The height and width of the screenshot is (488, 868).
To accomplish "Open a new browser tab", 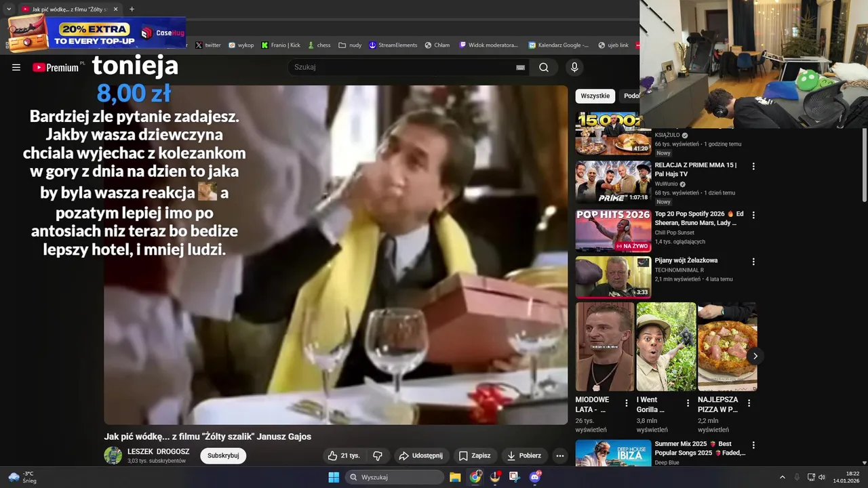I will point(132,9).
